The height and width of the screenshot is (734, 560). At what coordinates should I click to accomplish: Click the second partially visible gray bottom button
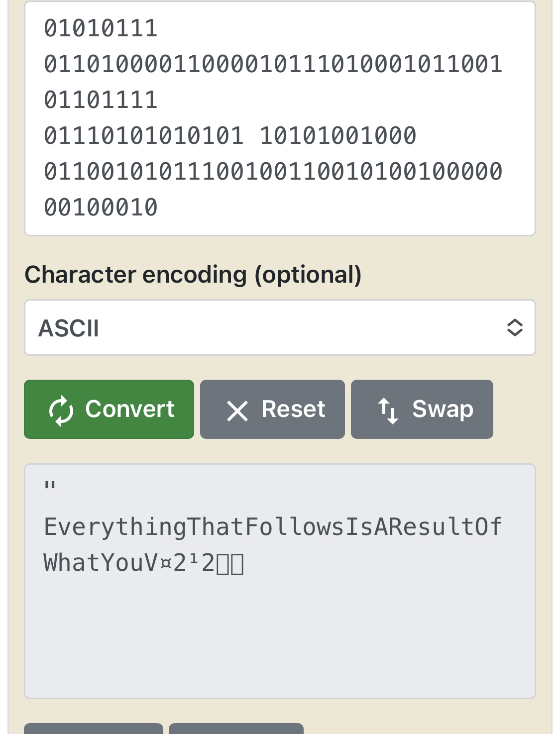(x=236, y=729)
